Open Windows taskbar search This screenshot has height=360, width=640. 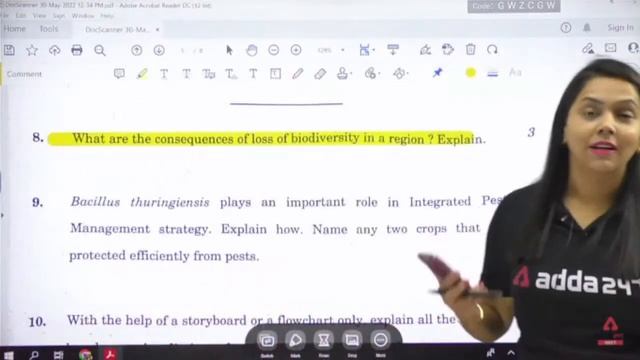(34, 355)
